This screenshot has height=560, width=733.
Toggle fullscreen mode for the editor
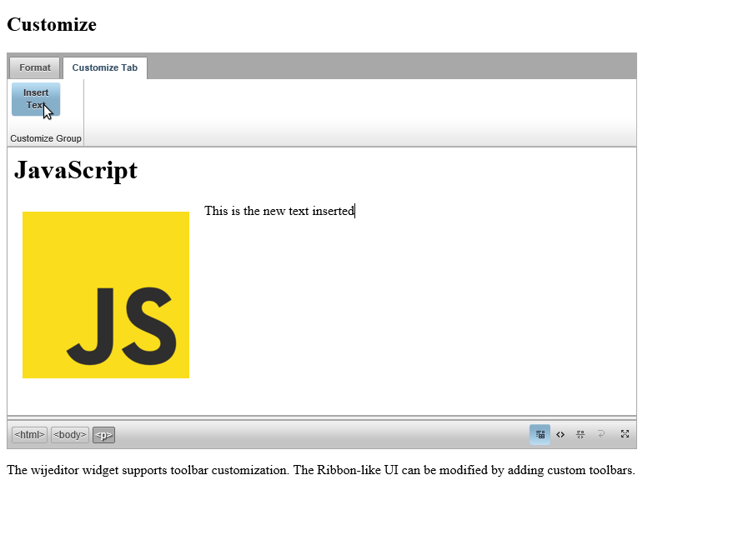coord(625,434)
